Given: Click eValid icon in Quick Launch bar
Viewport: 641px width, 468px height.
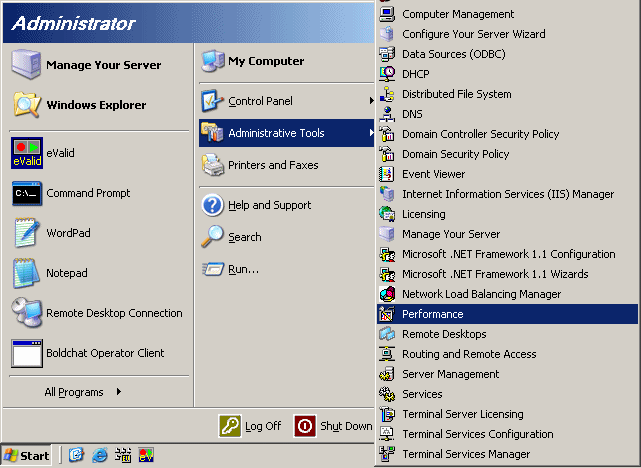Looking at the screenshot, I should (146, 455).
